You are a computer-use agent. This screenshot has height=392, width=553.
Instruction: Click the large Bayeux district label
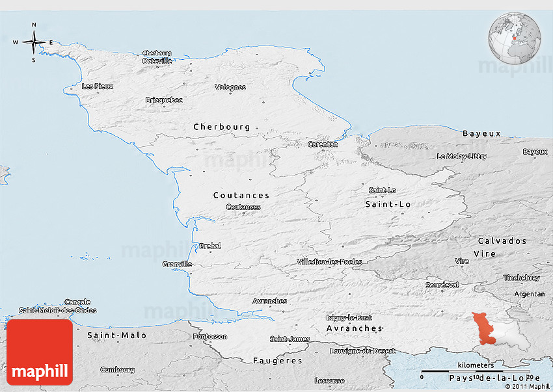point(481,134)
